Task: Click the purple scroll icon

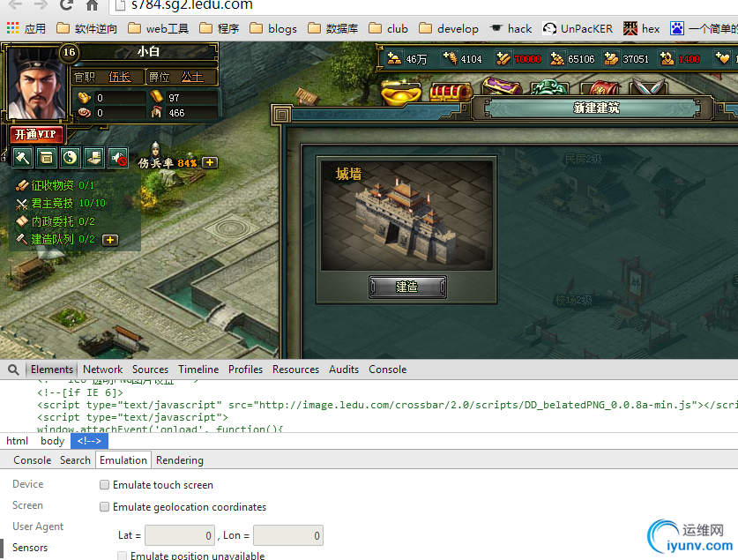Action: (500, 86)
